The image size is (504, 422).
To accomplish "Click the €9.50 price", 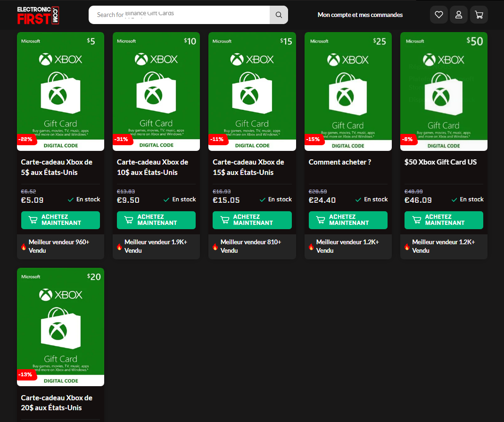I will (128, 200).
